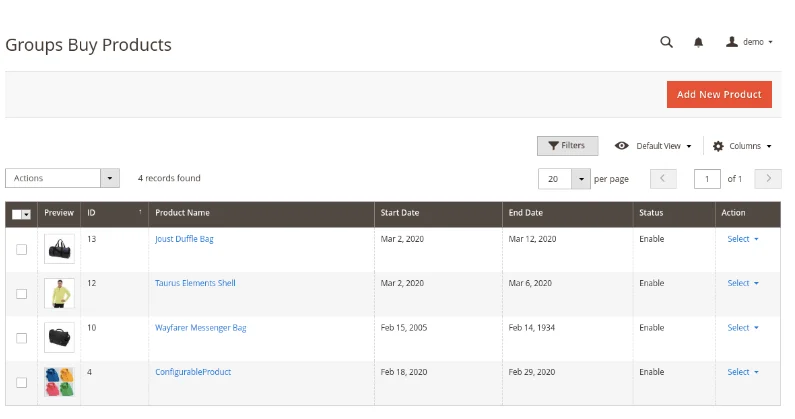
Task: Open the Joust Duffle Bag product link
Action: (x=184, y=239)
